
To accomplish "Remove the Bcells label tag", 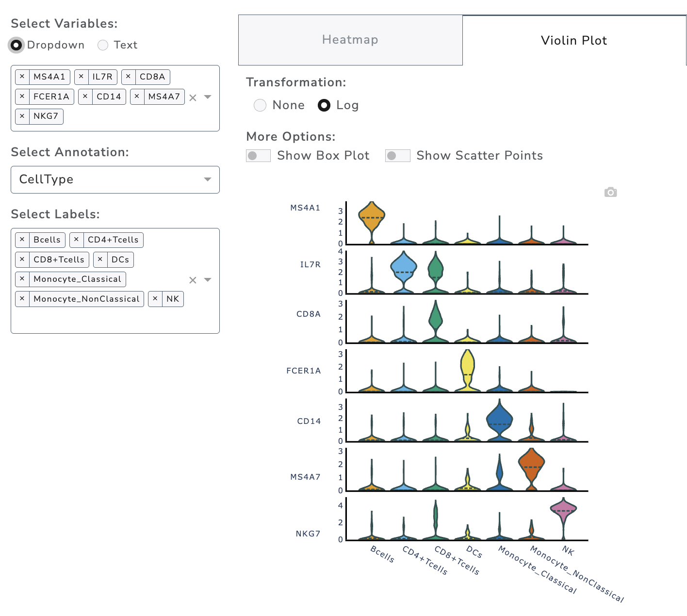I will click(x=22, y=240).
